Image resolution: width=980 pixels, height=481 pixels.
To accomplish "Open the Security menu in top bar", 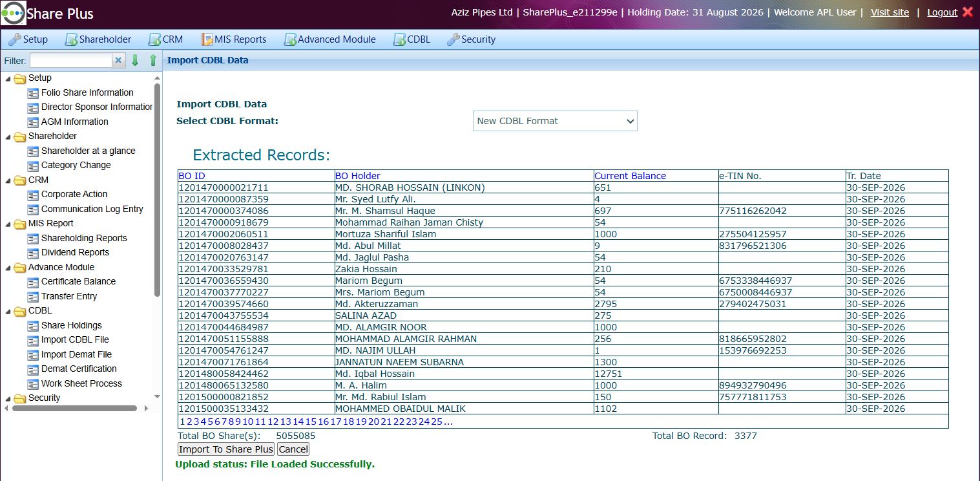I will click(x=471, y=39).
